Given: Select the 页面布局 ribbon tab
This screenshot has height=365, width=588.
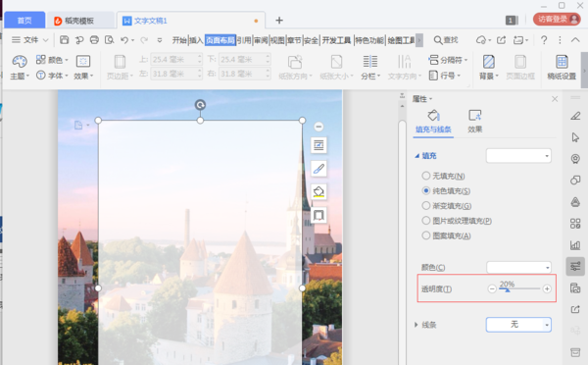Looking at the screenshot, I should [x=220, y=40].
